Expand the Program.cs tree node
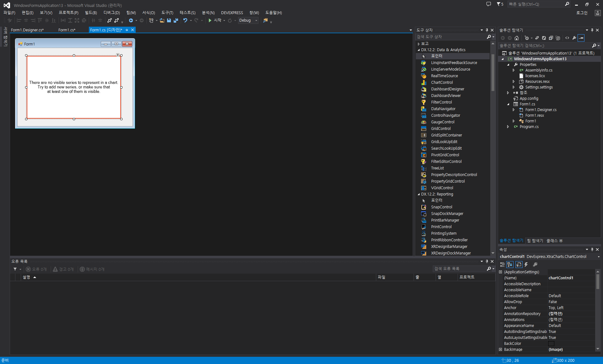Screen dimensions: 603x364 (x=508, y=127)
